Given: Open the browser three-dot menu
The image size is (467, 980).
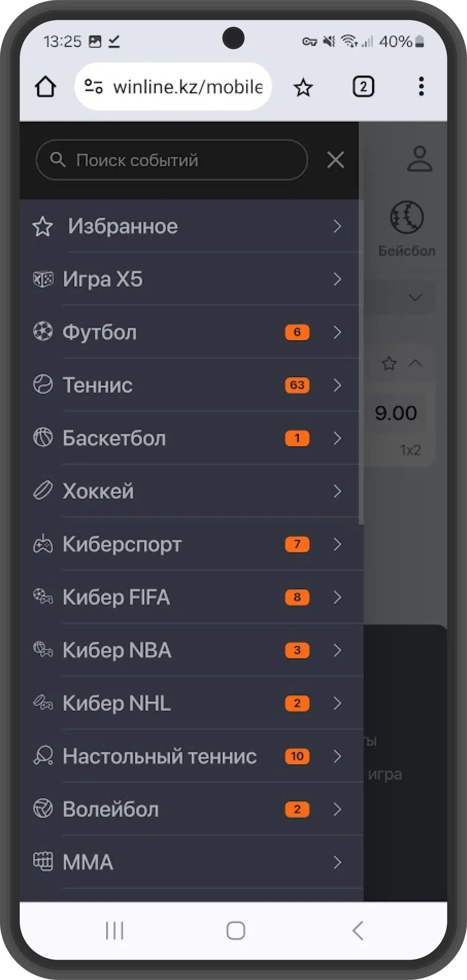Looking at the screenshot, I should 421,87.
